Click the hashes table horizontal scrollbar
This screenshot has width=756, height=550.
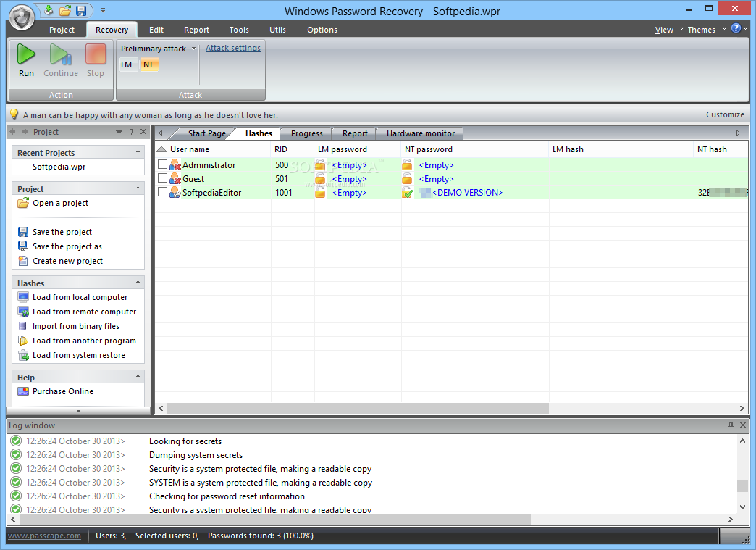click(358, 409)
